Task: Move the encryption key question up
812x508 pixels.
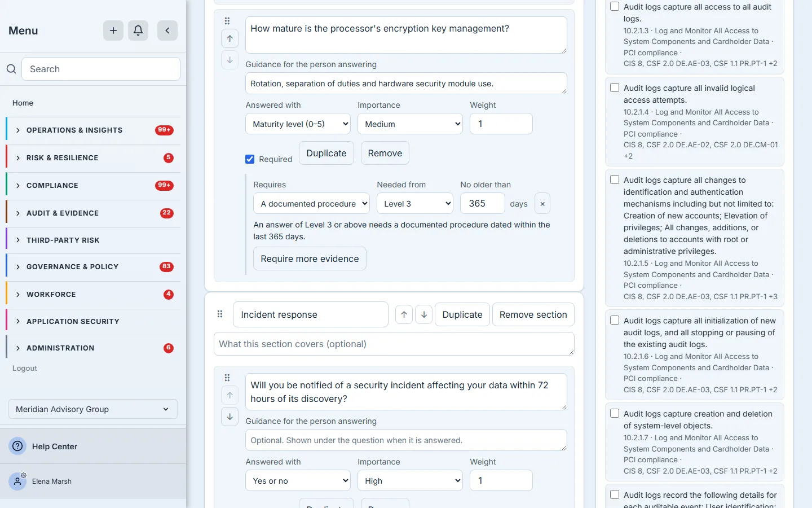Action: [x=230, y=38]
